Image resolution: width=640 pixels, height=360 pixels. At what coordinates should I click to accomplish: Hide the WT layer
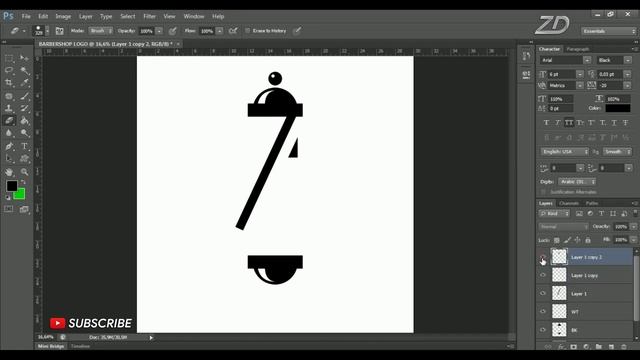pos(543,311)
